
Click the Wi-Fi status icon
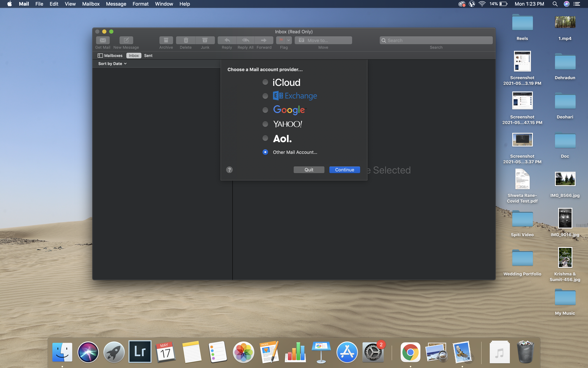coord(482,4)
